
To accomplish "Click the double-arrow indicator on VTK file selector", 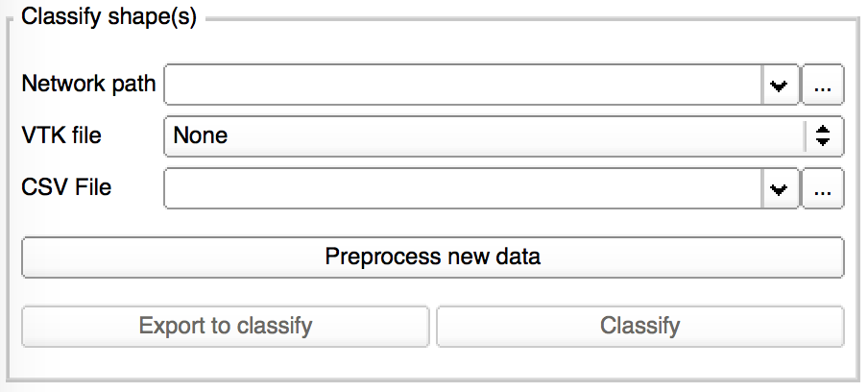I will (x=823, y=136).
